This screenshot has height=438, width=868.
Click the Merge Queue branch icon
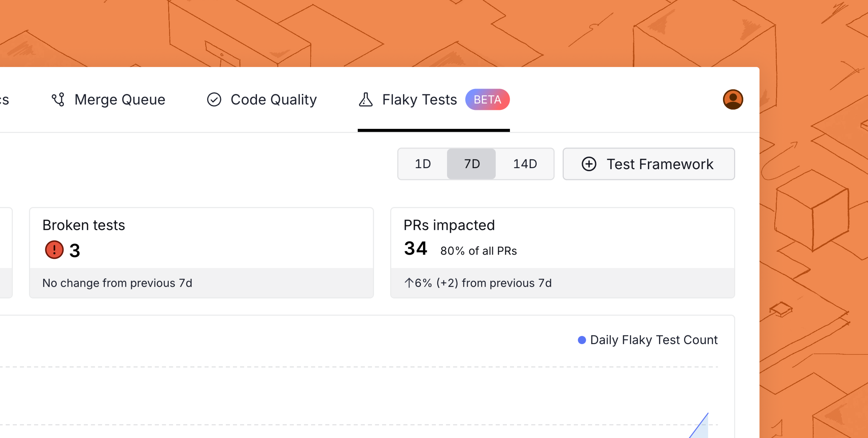pos(58,99)
